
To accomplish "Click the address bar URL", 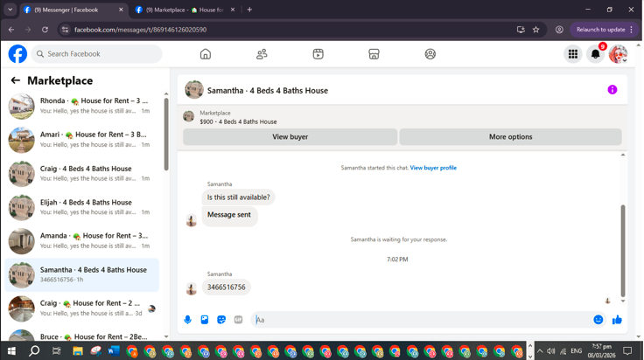I will [141, 30].
